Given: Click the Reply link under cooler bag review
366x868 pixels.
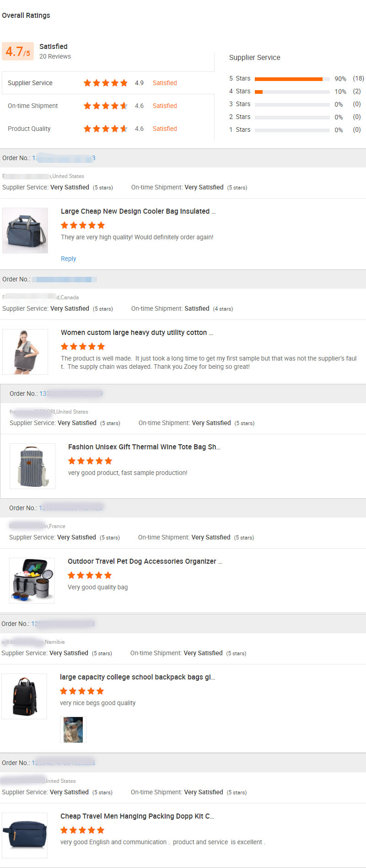Looking at the screenshot, I should pyautogui.click(x=68, y=259).
